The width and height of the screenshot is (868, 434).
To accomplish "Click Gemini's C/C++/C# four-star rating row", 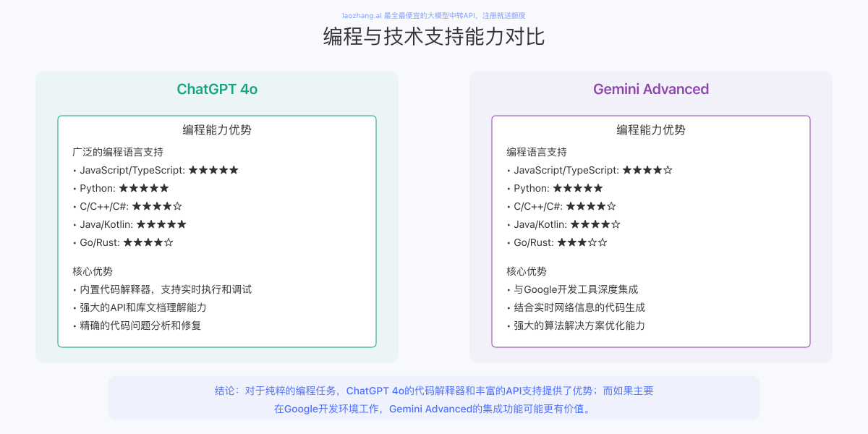I will pos(561,206).
